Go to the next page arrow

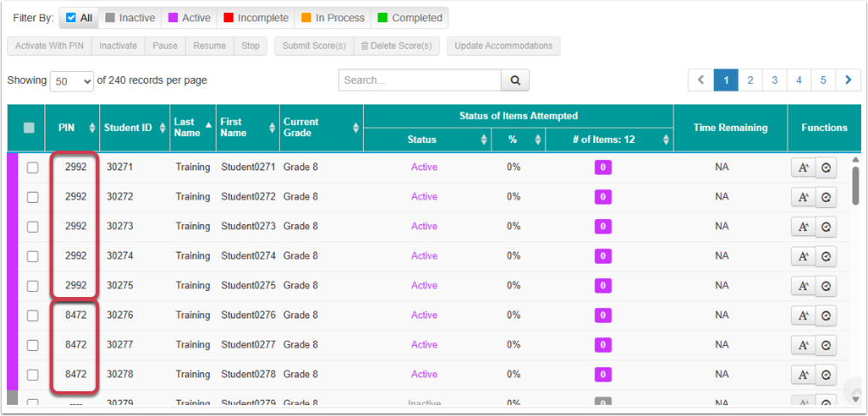point(848,80)
